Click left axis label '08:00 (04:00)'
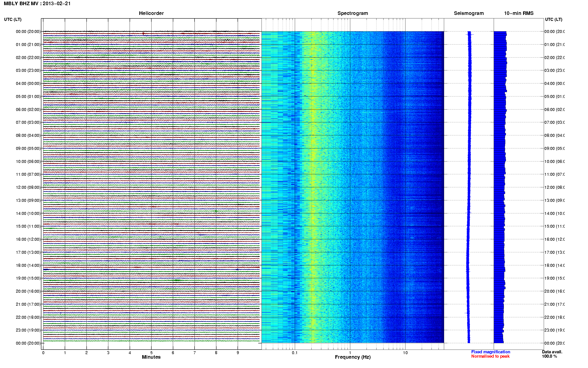The image size is (588, 368). pyautogui.click(x=28, y=135)
